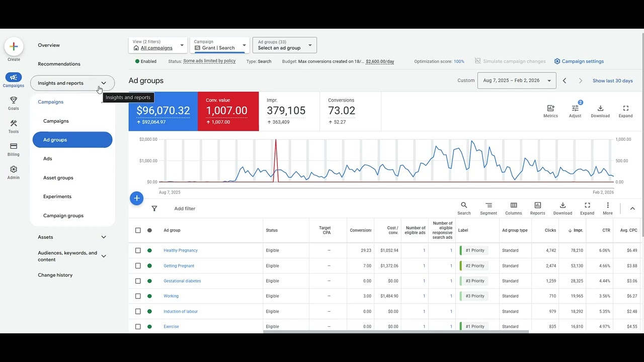The image size is (644, 362).
Task: Check the Exercise row checkbox
Action: coord(138,326)
